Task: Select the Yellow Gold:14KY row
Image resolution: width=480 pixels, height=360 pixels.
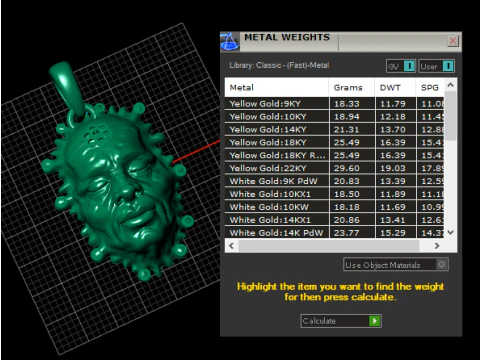Action: (334, 130)
